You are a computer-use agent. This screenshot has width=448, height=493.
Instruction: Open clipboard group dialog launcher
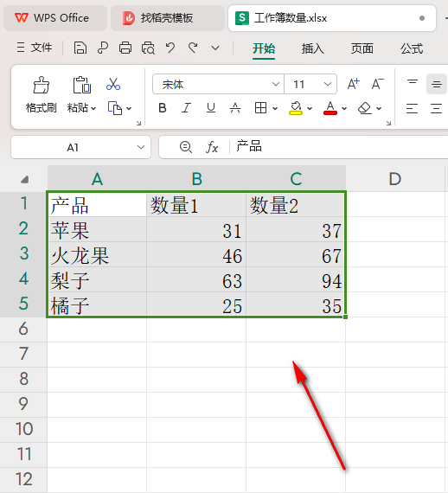(138, 123)
